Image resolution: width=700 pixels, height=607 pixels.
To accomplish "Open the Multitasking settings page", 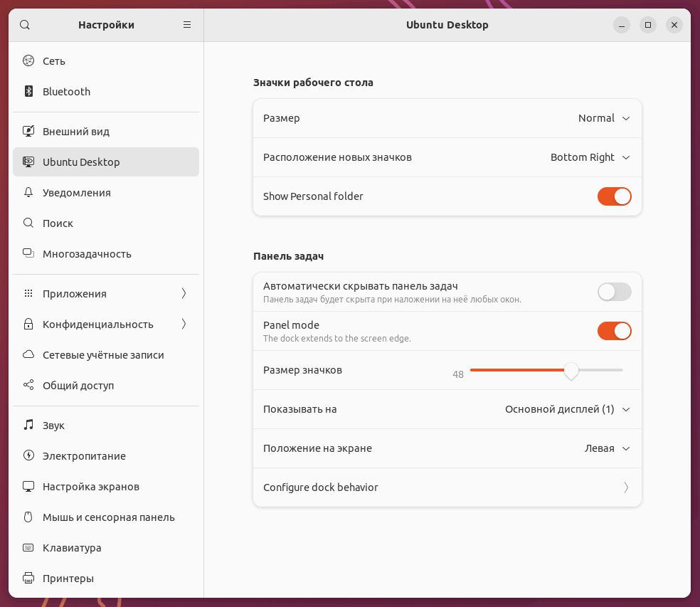I will 87,254.
